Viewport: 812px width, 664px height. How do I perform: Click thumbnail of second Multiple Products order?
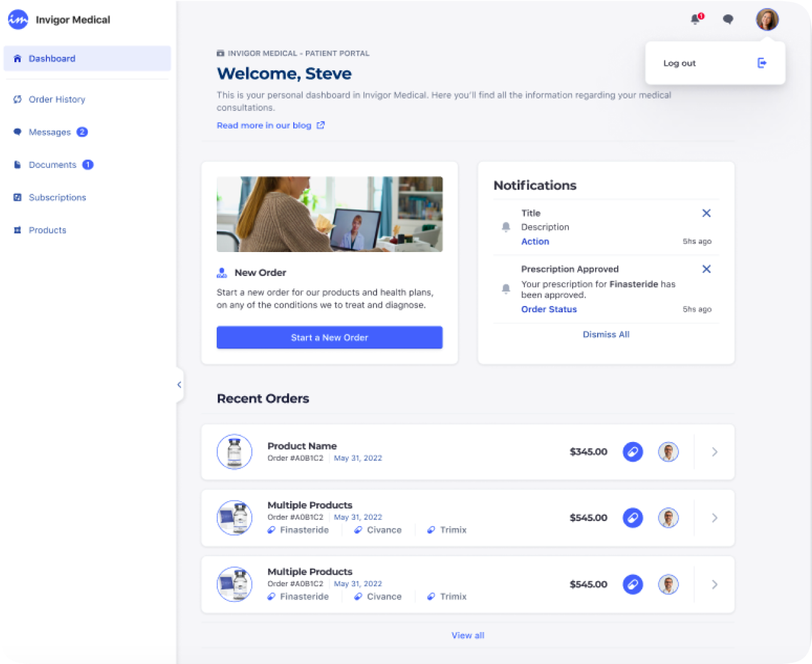(x=234, y=518)
